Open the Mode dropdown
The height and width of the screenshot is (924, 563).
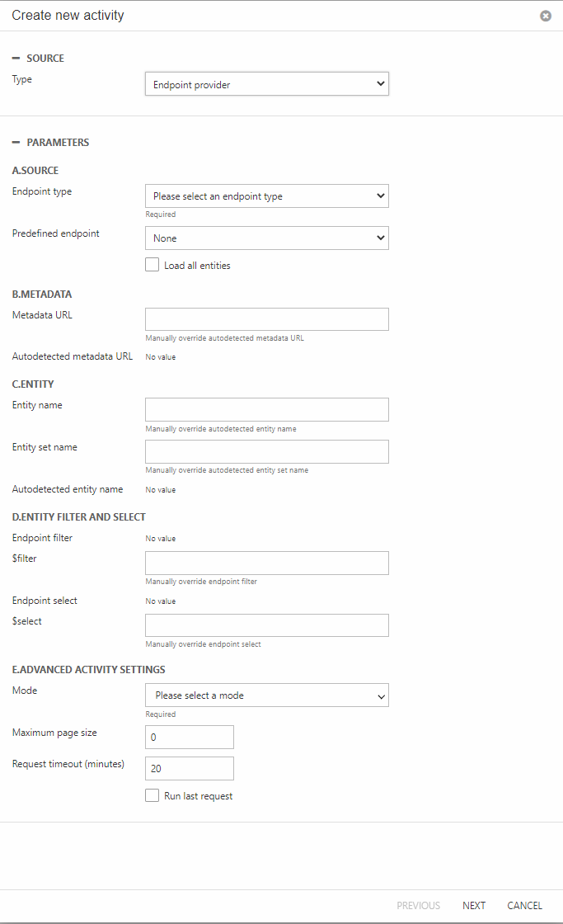click(266, 695)
